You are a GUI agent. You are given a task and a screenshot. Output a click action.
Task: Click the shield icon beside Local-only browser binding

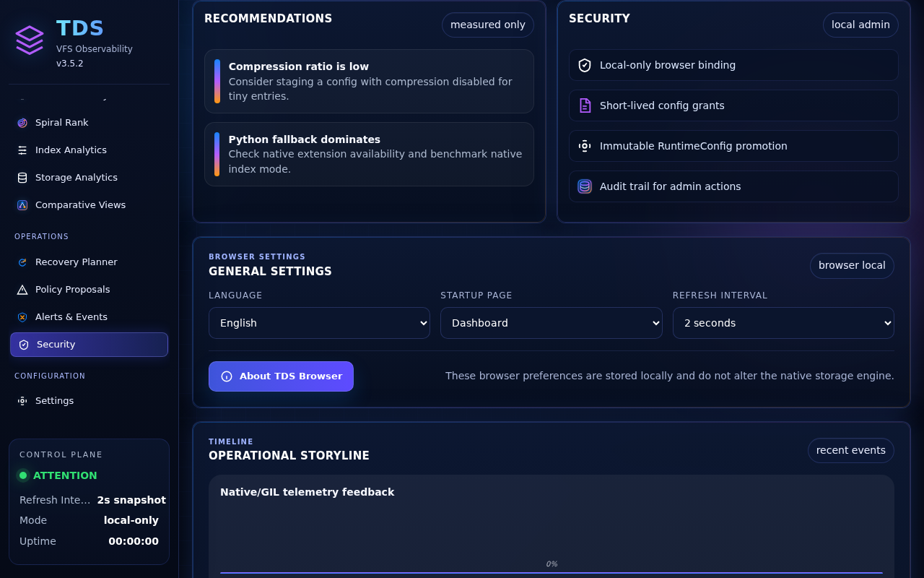(x=585, y=65)
